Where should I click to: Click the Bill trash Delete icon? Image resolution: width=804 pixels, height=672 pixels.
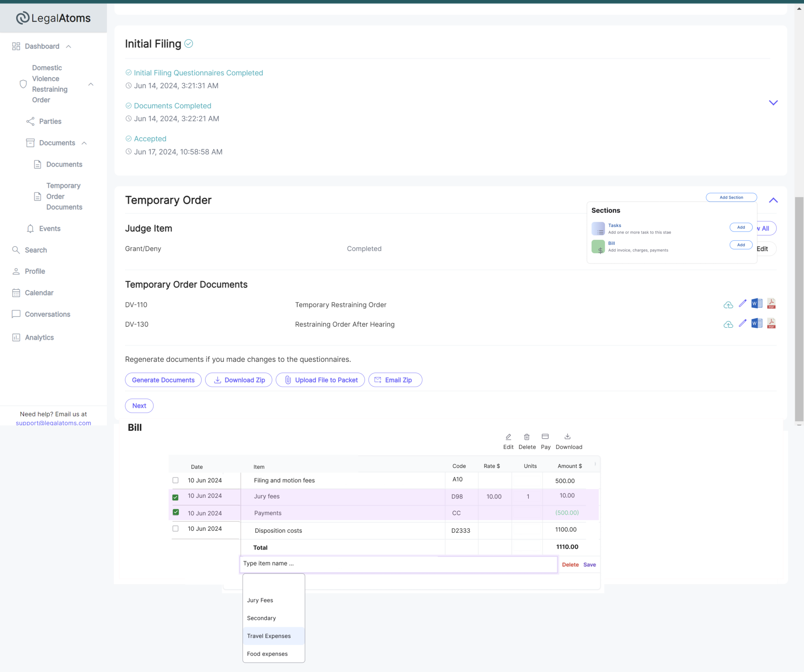[x=527, y=437]
